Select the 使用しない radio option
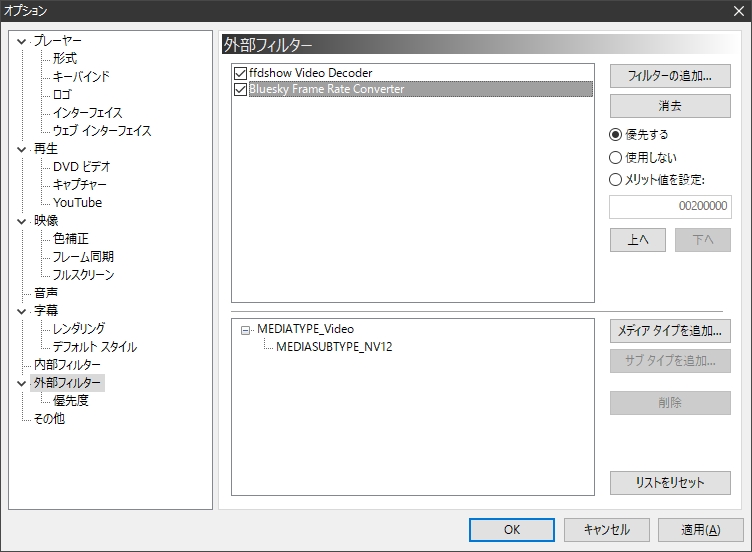Screen dimensions: 752x552 point(615,157)
